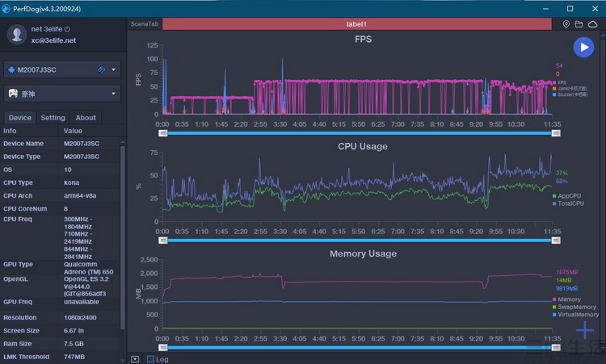Viewport: 606px width, 364px height.
Task: Click the logout icon next to net 3elife
Action: click(67, 29)
